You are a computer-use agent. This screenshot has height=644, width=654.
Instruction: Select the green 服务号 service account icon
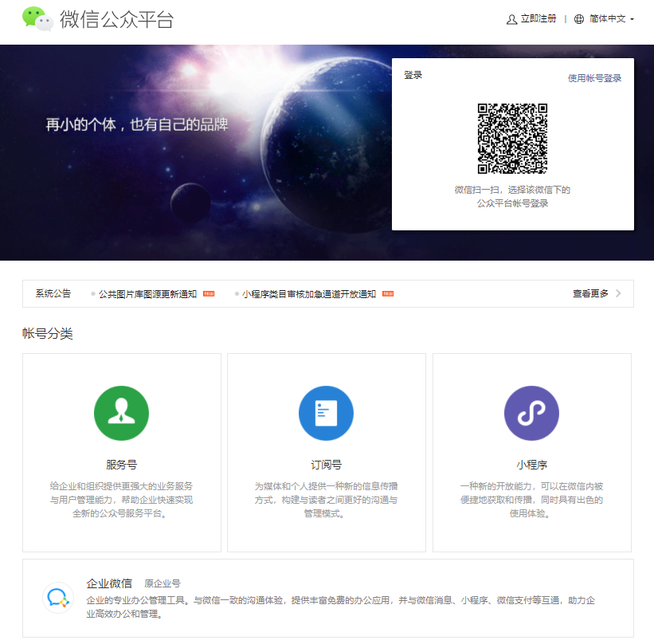coord(121,413)
